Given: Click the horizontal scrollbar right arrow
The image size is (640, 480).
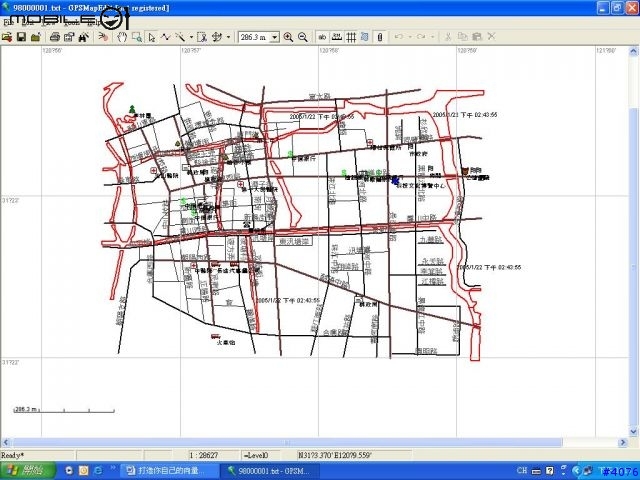Looking at the screenshot, I should pos(623,442).
